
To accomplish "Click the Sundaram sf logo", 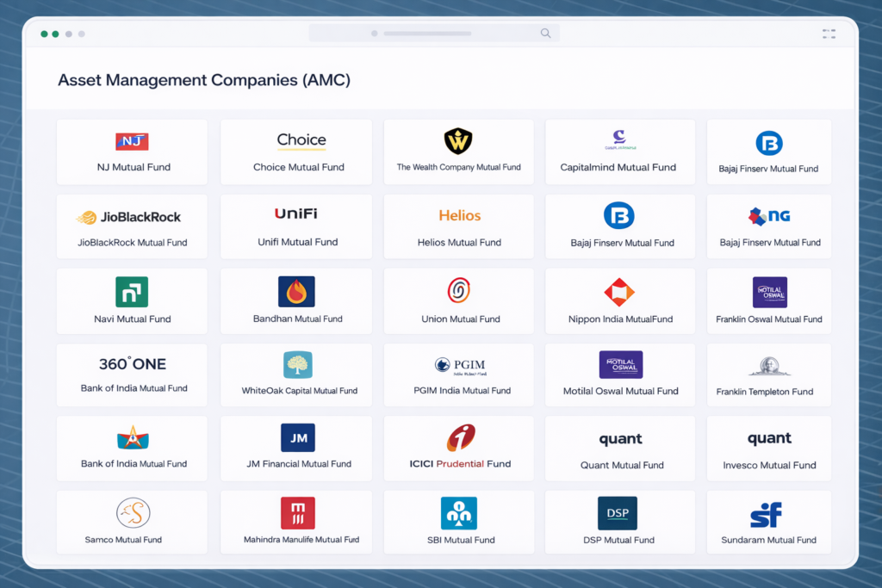I will click(766, 515).
